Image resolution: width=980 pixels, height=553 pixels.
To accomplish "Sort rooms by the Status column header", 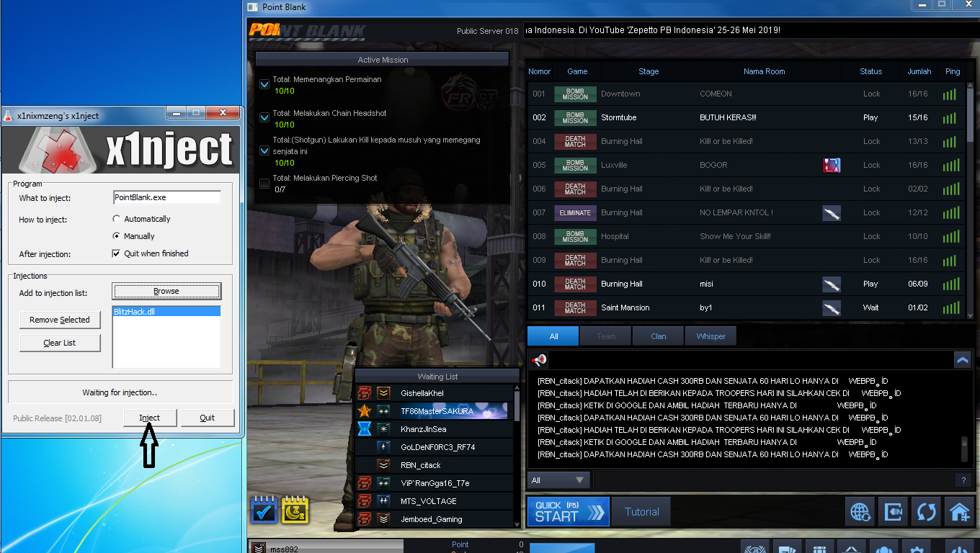I will click(870, 71).
